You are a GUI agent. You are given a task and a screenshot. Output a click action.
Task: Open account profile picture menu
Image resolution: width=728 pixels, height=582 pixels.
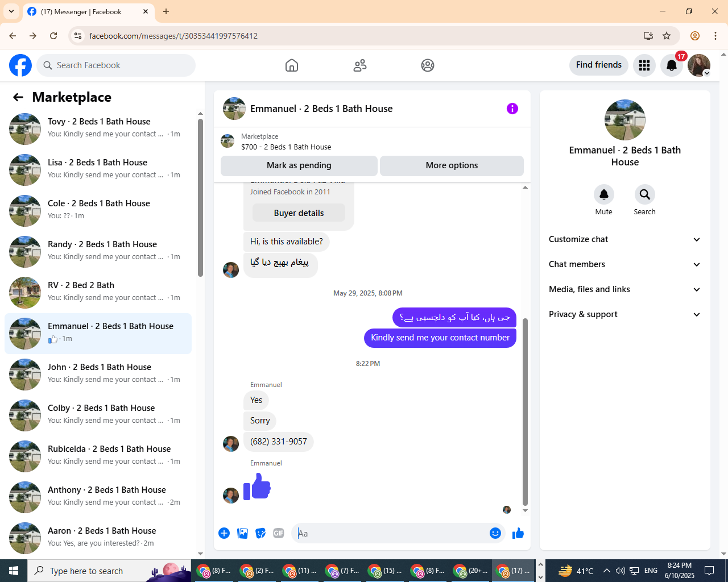699,65
